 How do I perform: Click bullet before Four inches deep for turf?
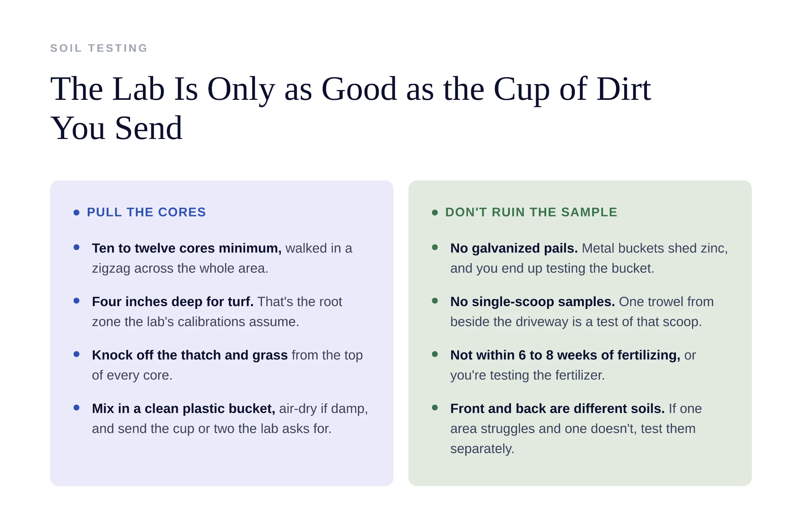tap(76, 301)
